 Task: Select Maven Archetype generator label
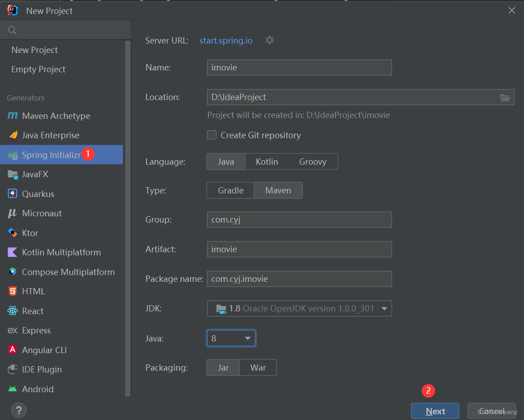[56, 116]
